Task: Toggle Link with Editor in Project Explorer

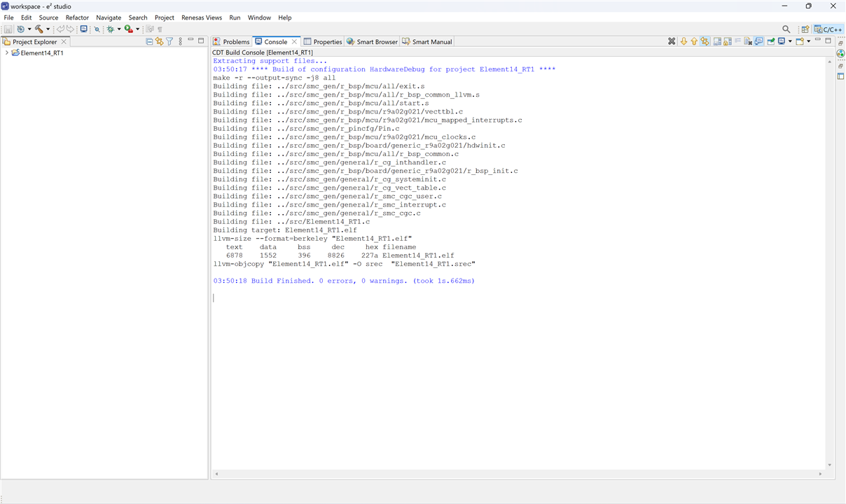Action: click(x=160, y=42)
